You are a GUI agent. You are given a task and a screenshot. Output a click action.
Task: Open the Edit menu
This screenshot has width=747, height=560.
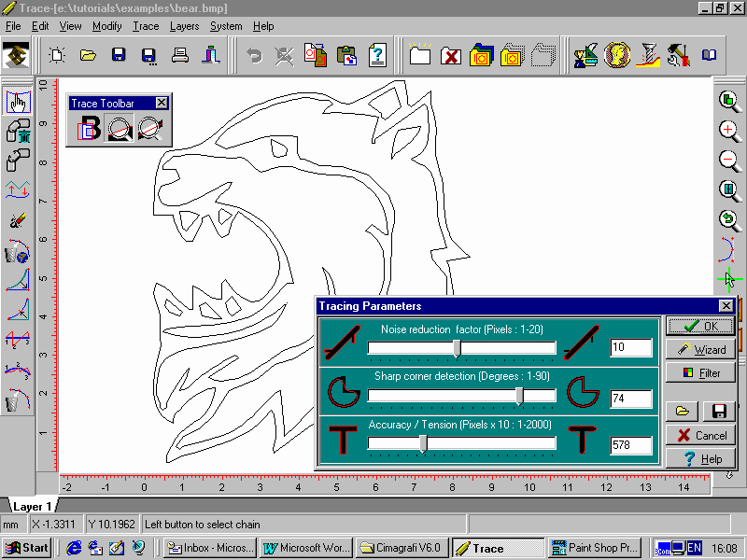click(40, 26)
